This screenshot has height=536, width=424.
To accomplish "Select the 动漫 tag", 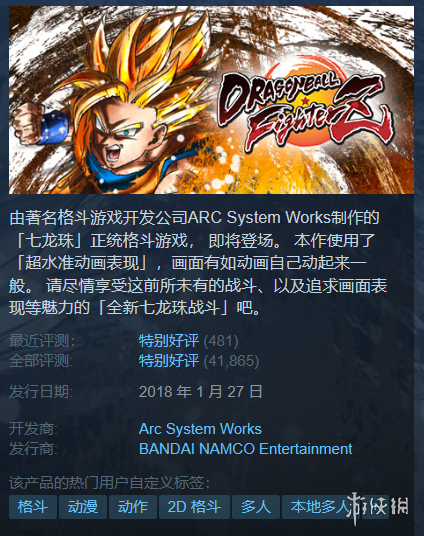I will tap(83, 507).
